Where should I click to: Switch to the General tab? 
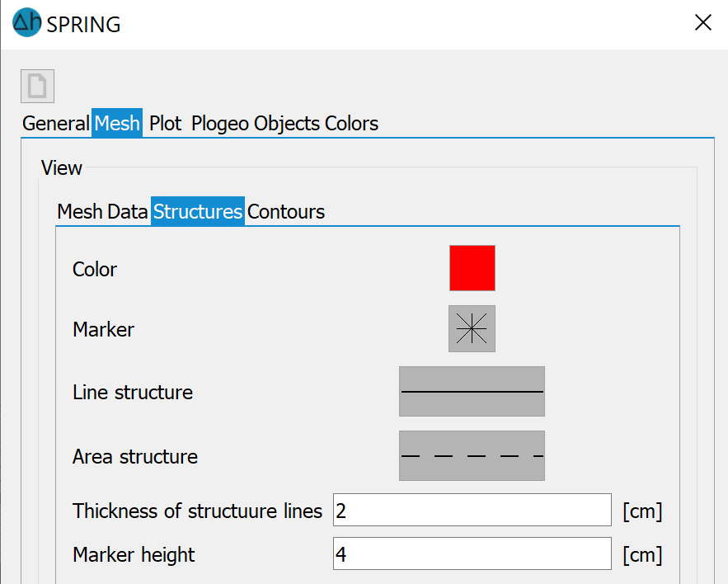coord(55,124)
